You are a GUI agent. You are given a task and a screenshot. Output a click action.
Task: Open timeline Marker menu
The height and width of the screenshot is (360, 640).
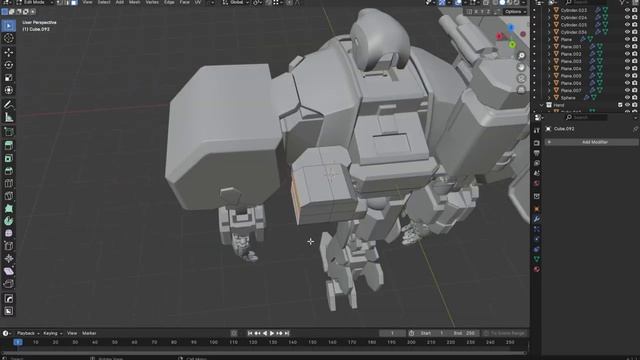89,333
